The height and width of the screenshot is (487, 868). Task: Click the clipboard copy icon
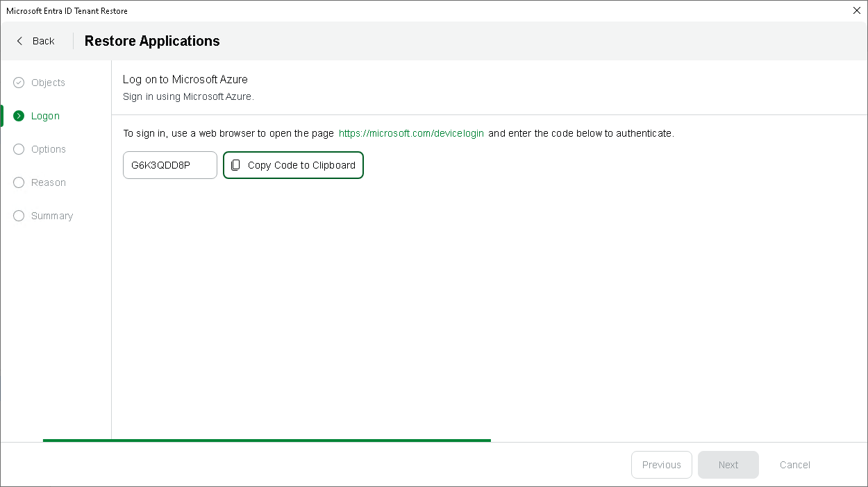[235, 165]
